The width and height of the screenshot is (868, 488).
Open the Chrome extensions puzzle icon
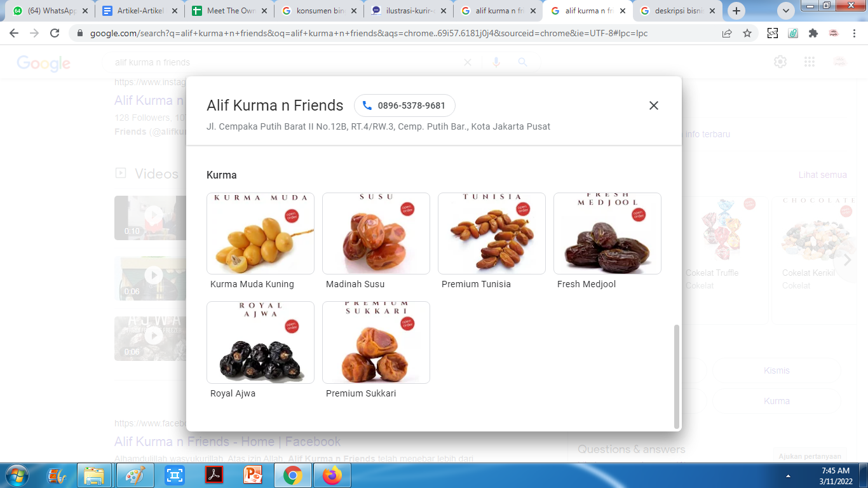pyautogui.click(x=813, y=33)
